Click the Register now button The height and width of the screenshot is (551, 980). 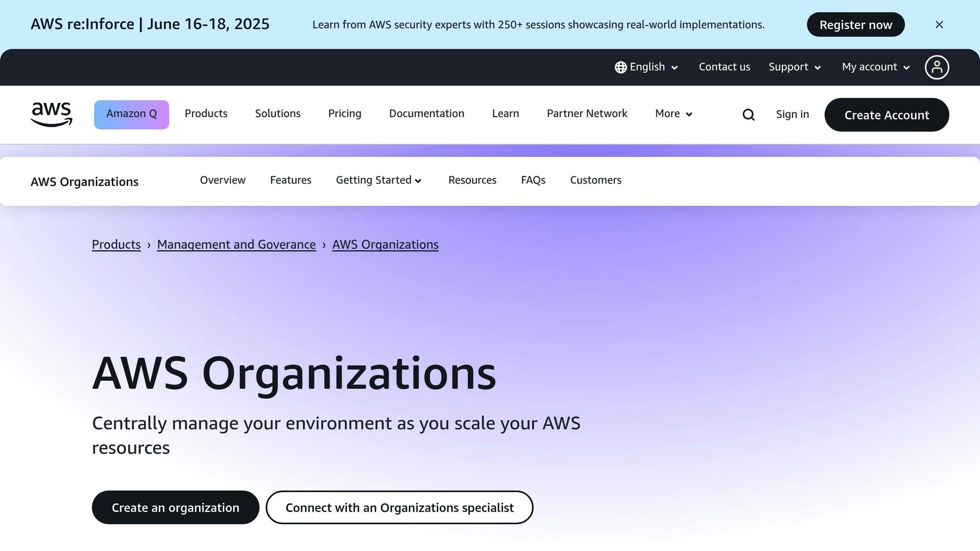(x=856, y=24)
